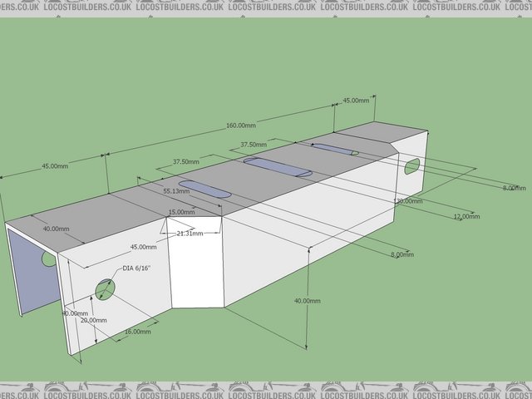Select the recessed notch face on the side
The width and height of the screenshot is (532, 399).
coord(196,266)
